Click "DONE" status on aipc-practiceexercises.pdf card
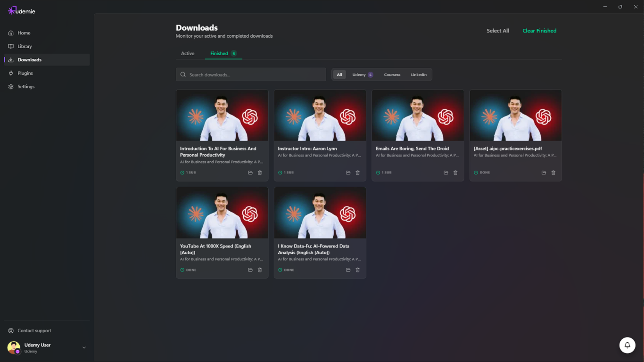 (482, 173)
